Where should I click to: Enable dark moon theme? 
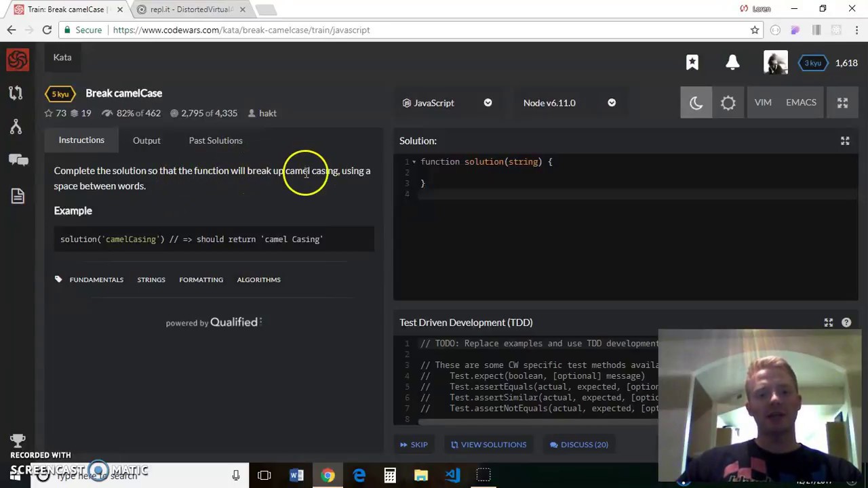click(696, 102)
